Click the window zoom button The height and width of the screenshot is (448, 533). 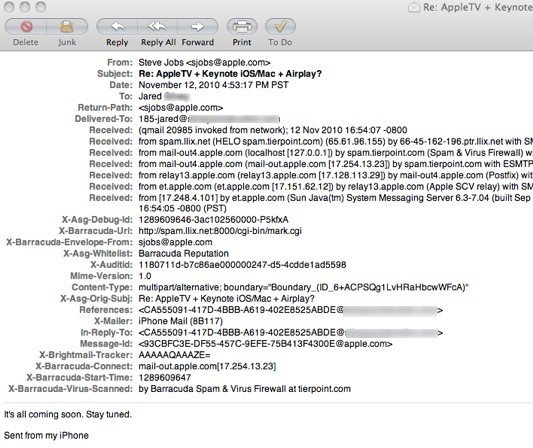click(x=41, y=7)
